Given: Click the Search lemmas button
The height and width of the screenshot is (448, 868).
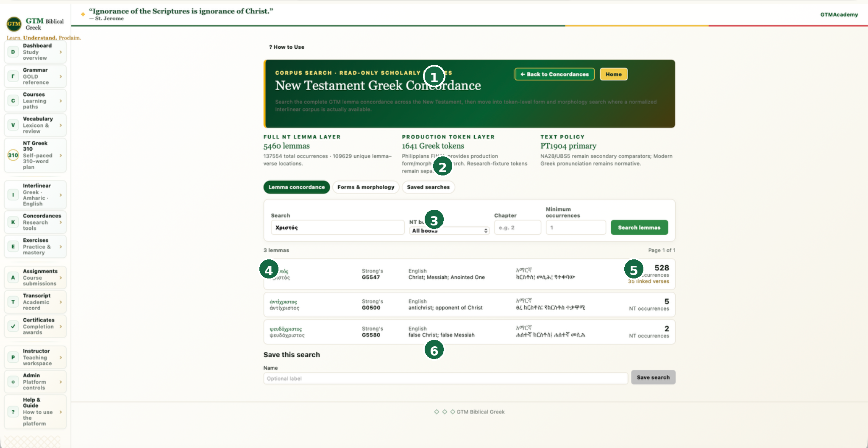Looking at the screenshot, I should click(x=639, y=228).
